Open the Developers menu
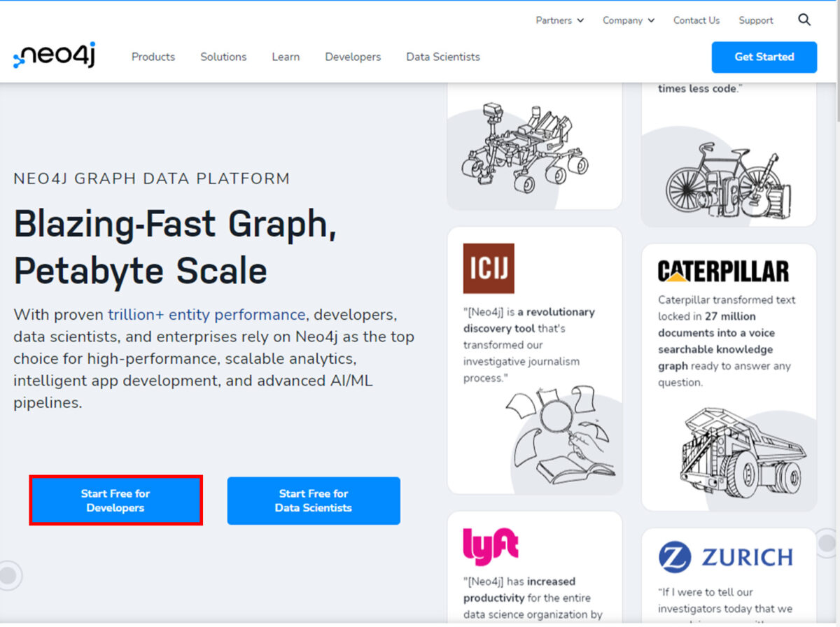 click(353, 57)
